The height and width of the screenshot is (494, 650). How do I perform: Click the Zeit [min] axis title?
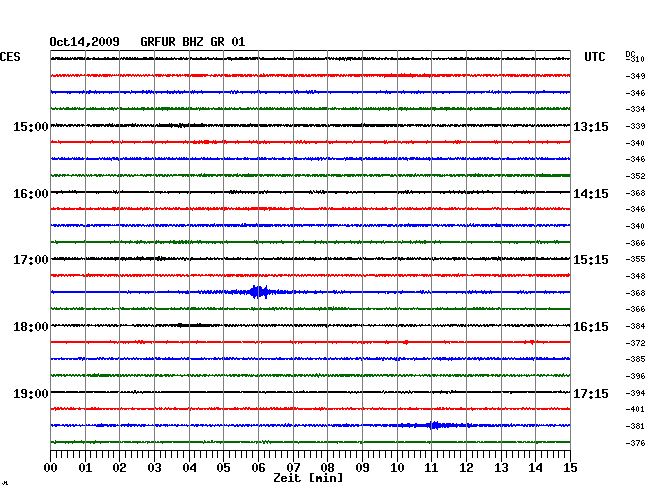tap(308, 478)
